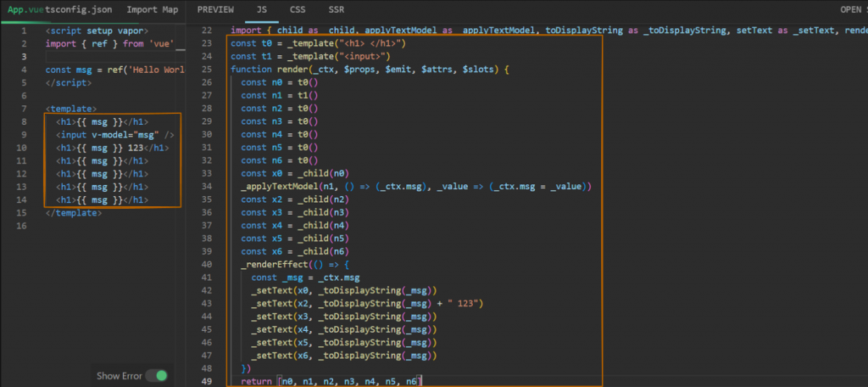Click the '_renderEffect(() => {' line
868x387 pixels.
click(295, 265)
